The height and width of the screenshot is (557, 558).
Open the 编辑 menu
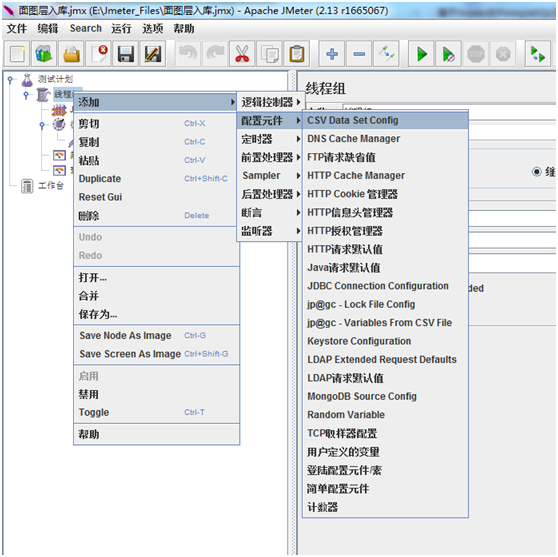[x=48, y=28]
